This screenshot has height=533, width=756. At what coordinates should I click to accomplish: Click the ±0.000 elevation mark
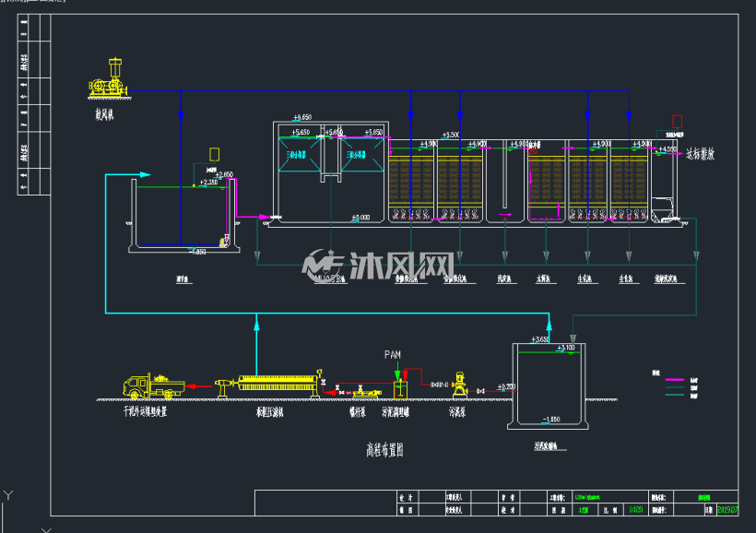pos(360,218)
